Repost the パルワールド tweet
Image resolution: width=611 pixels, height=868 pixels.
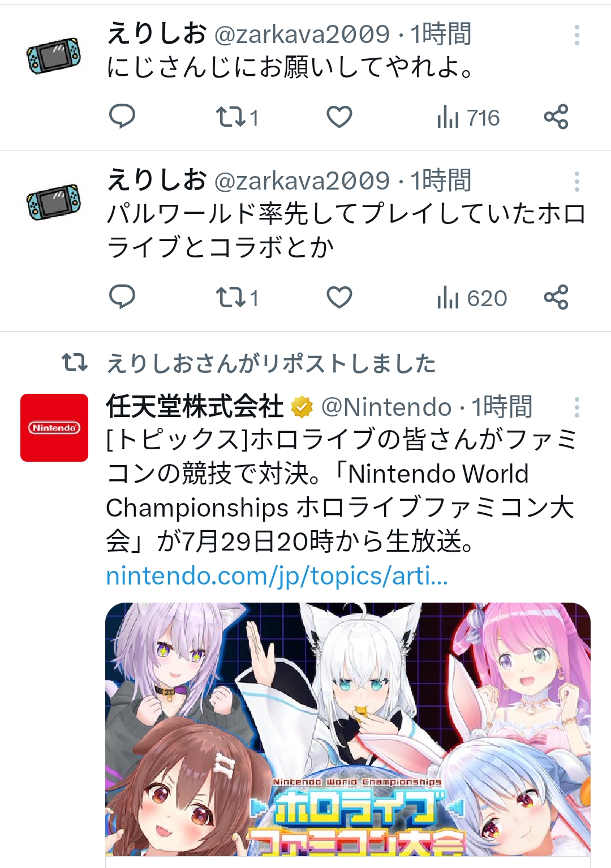[237, 297]
